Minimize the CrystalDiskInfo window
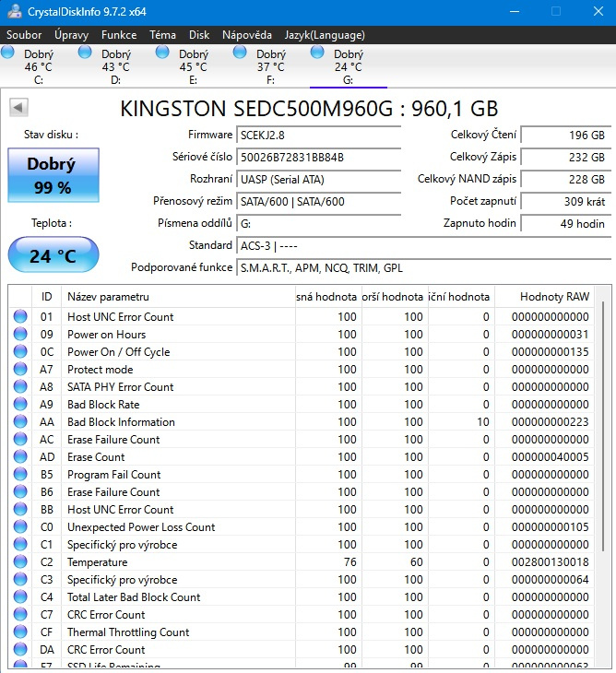Viewport: 616px width, 673px height. point(515,12)
